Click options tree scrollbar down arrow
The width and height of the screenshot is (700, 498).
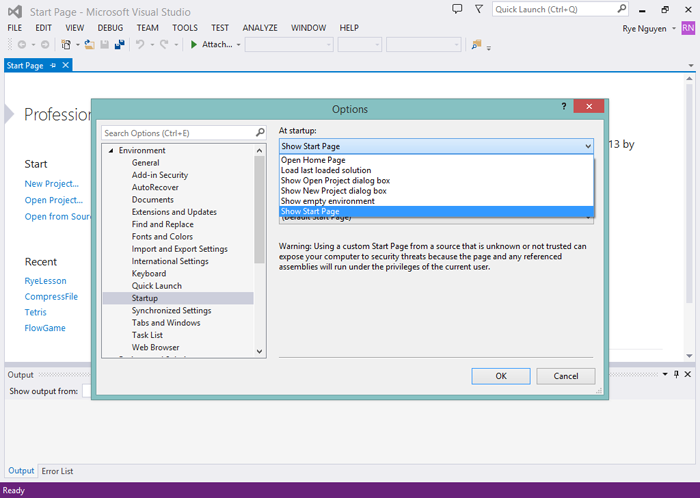click(x=259, y=352)
